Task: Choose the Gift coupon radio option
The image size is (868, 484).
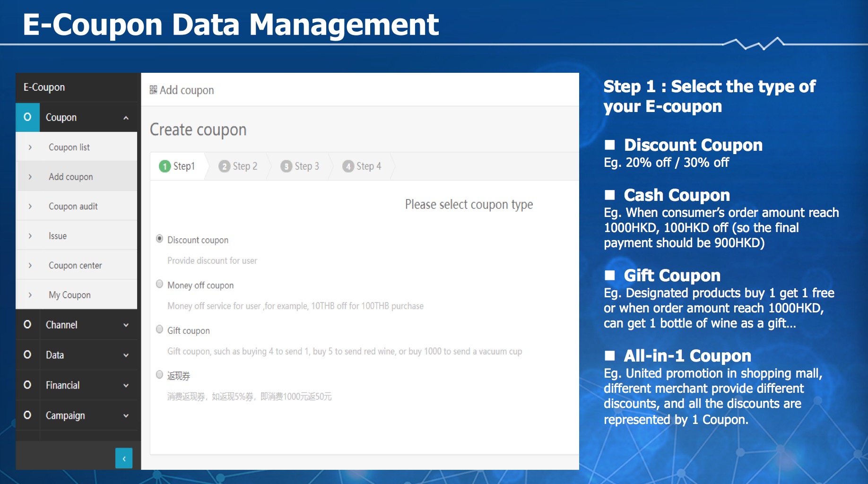Action: coord(160,329)
